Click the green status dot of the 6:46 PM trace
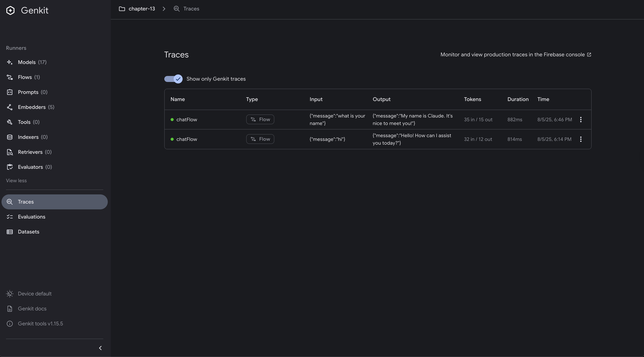 [x=172, y=120]
